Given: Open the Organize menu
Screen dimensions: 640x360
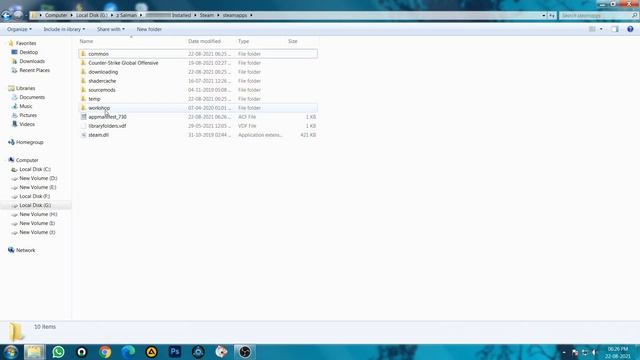Looking at the screenshot, I should pyautogui.click(x=19, y=29).
